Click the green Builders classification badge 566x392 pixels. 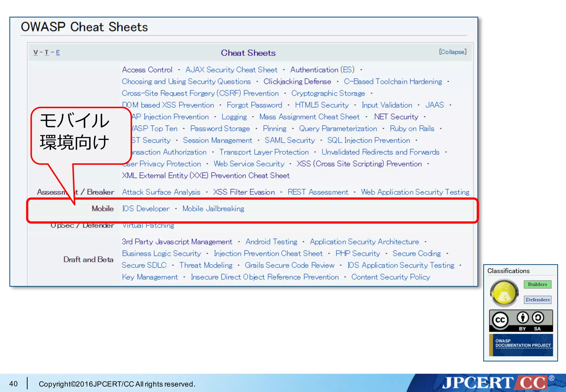[537, 284]
